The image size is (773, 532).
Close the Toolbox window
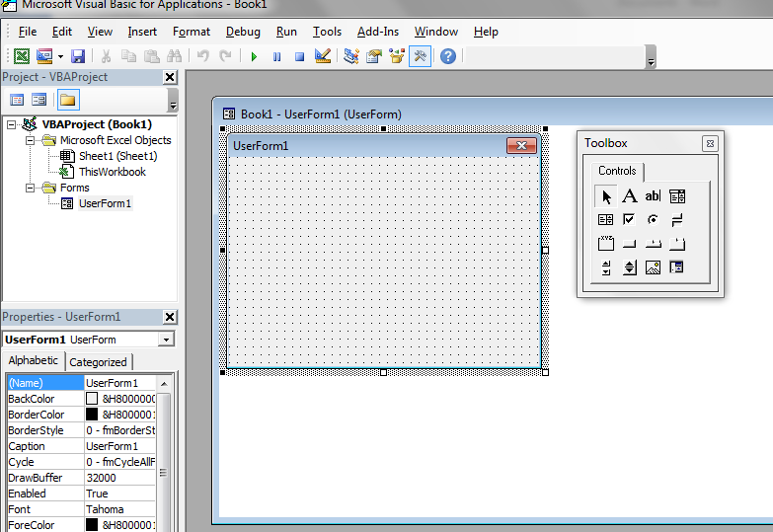tap(710, 143)
